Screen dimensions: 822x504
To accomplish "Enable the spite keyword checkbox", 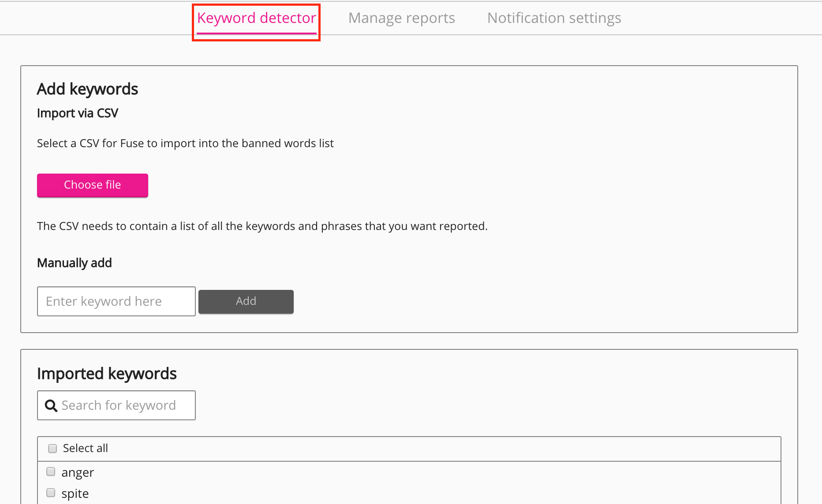I will click(51, 493).
